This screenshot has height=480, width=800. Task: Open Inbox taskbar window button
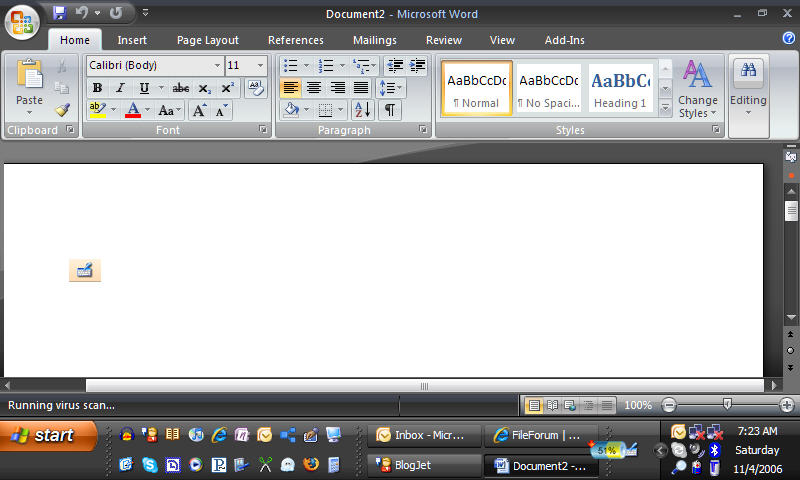423,435
